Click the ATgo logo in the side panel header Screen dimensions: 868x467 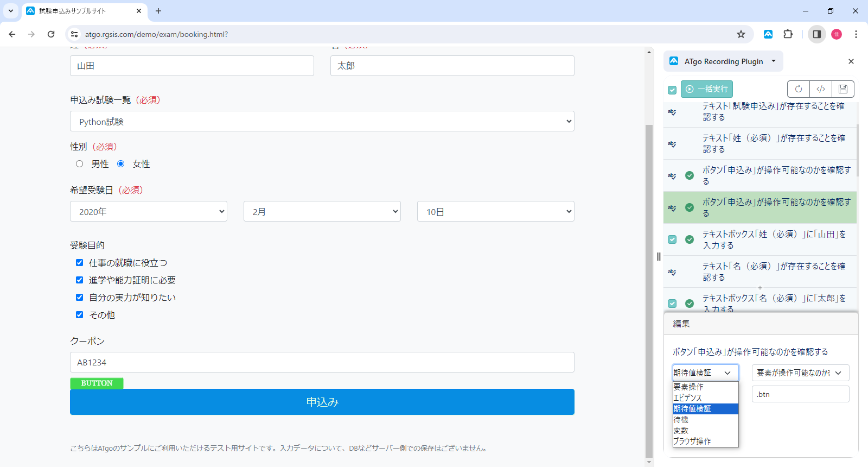674,61
